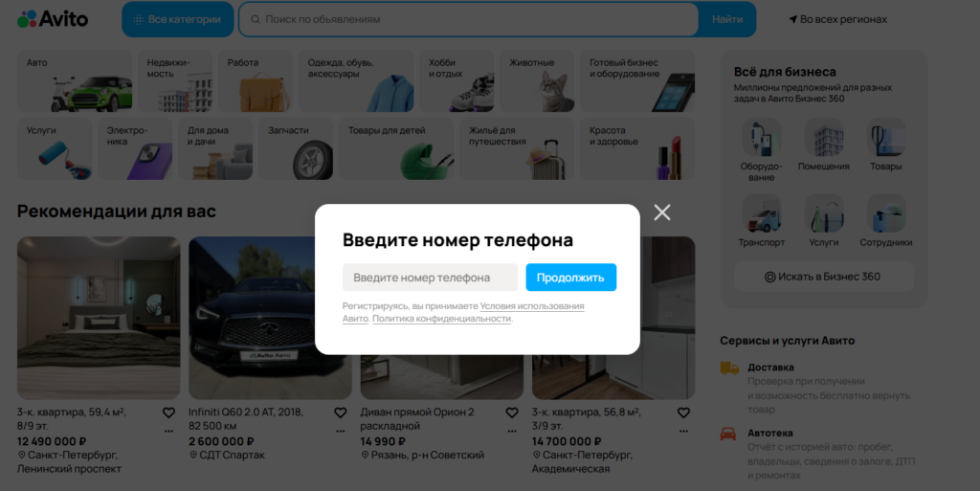Click the Продолжить button
This screenshot has height=491, width=980.
tap(570, 278)
